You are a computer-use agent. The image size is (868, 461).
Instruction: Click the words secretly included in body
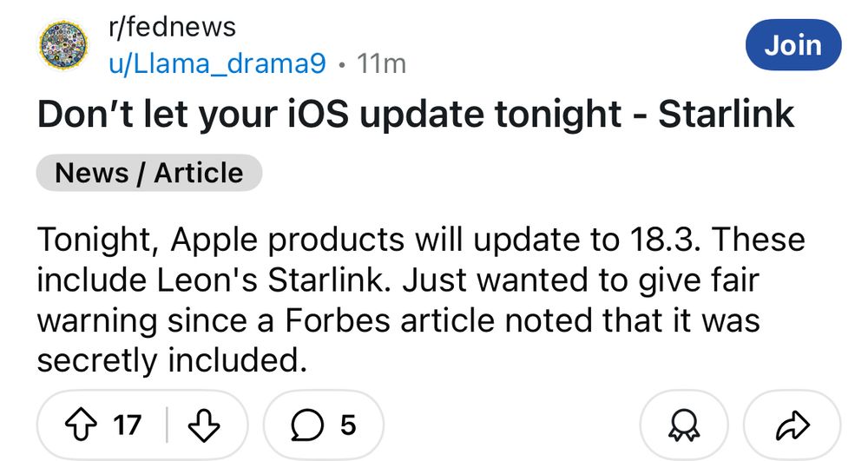point(172,361)
